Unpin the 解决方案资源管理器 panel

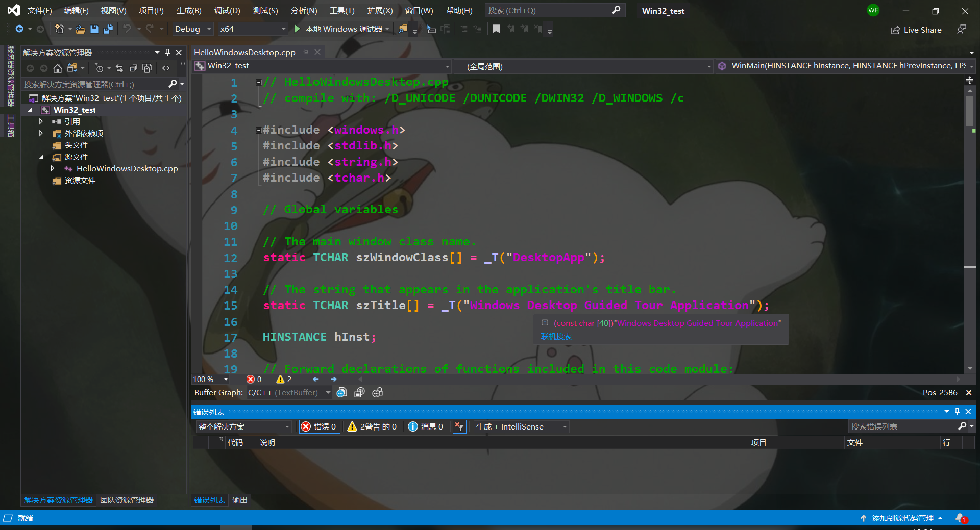167,52
